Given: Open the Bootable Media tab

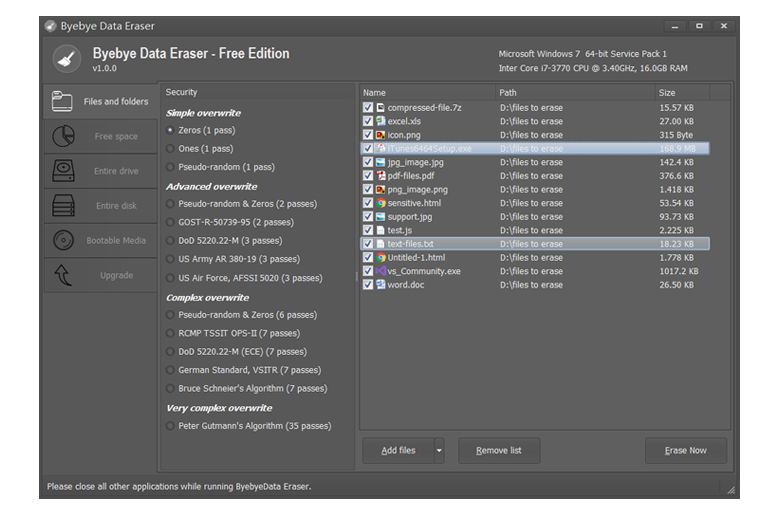Looking at the screenshot, I should pos(101,240).
